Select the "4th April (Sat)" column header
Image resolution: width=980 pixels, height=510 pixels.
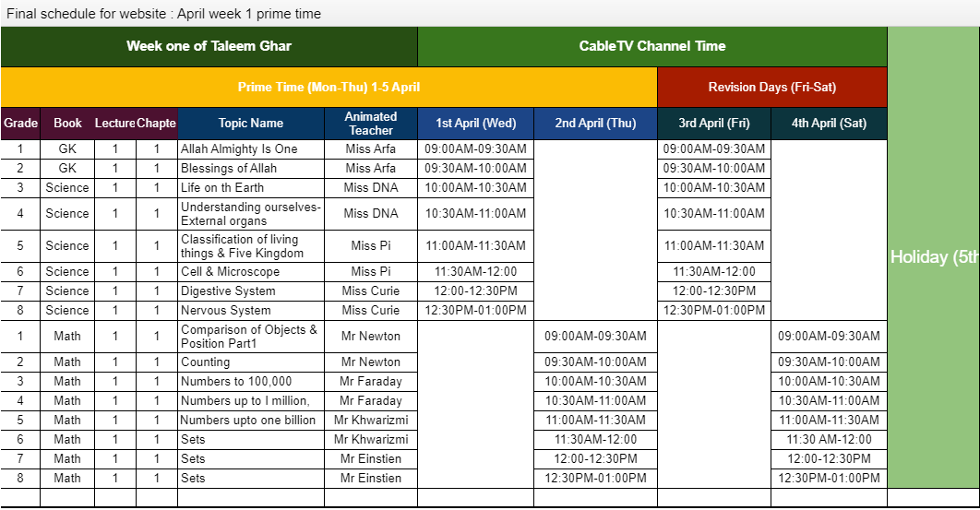pyautogui.click(x=829, y=124)
